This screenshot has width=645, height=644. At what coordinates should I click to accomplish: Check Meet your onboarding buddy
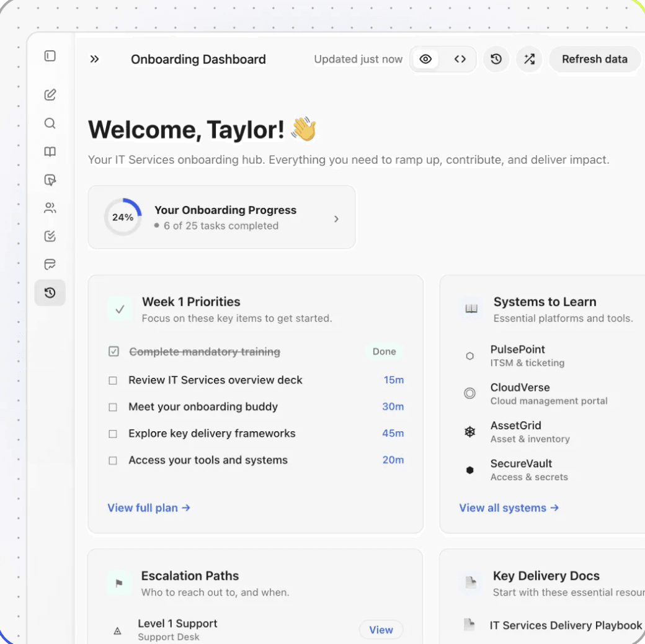pyautogui.click(x=113, y=407)
